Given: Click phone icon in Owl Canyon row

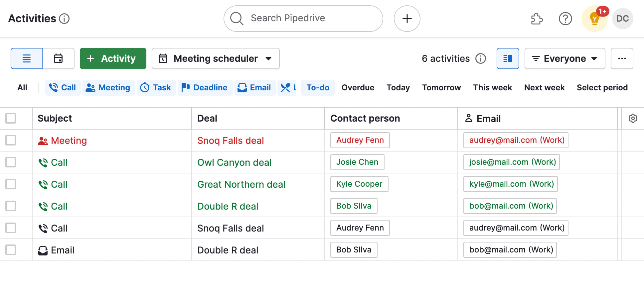Looking at the screenshot, I should [x=43, y=163].
